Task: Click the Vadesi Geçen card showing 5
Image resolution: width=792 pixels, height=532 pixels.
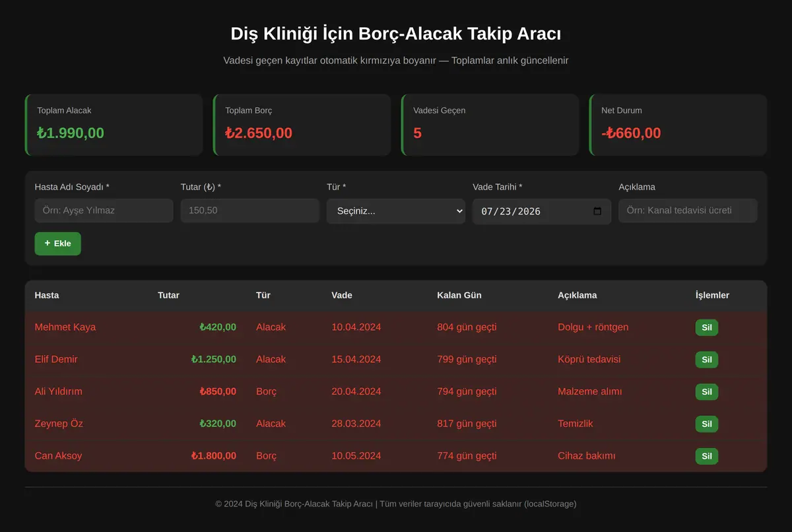Action: (490, 125)
